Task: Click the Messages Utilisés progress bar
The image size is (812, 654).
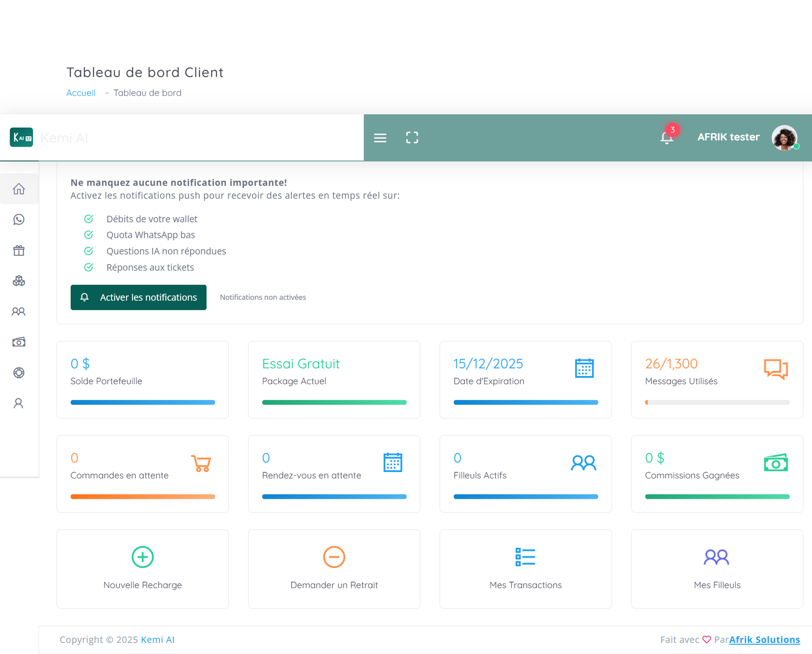Action: [x=717, y=402]
